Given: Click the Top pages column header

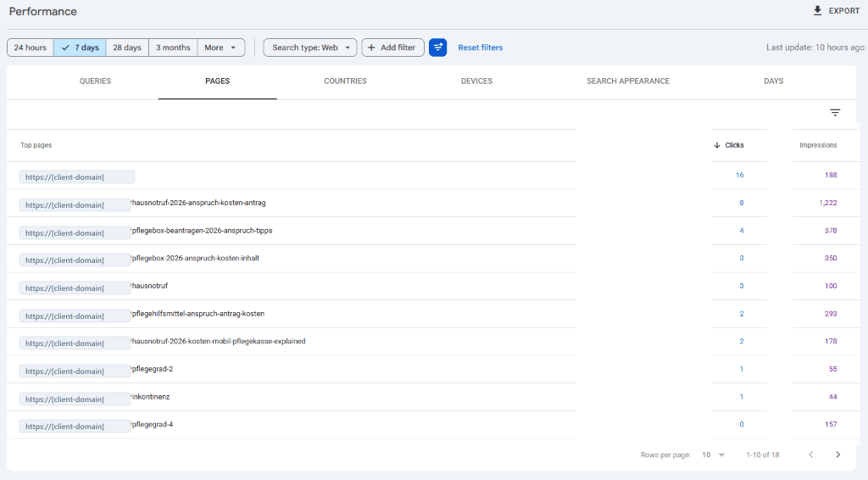Looking at the screenshot, I should pos(36,145).
